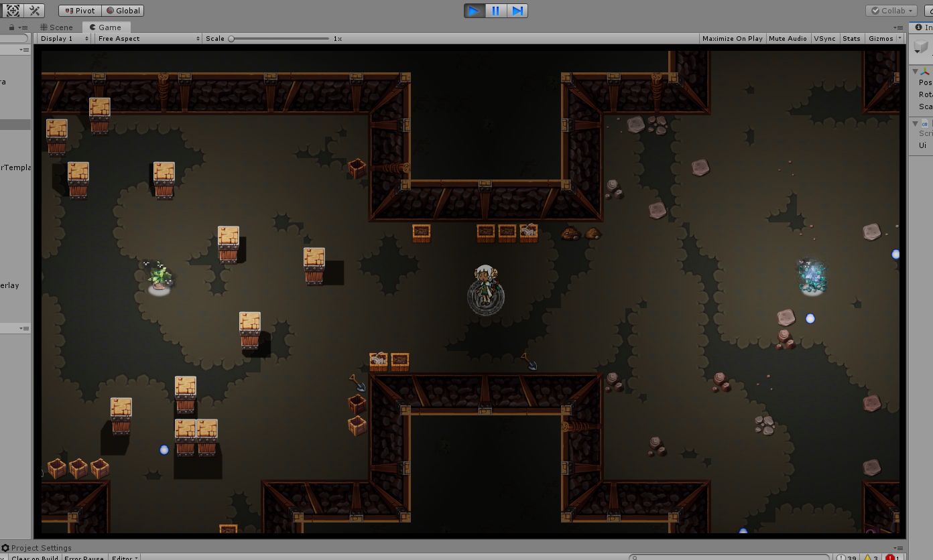Select the Rect transform tool icon
The width and height of the screenshot is (933, 560).
tap(13, 11)
